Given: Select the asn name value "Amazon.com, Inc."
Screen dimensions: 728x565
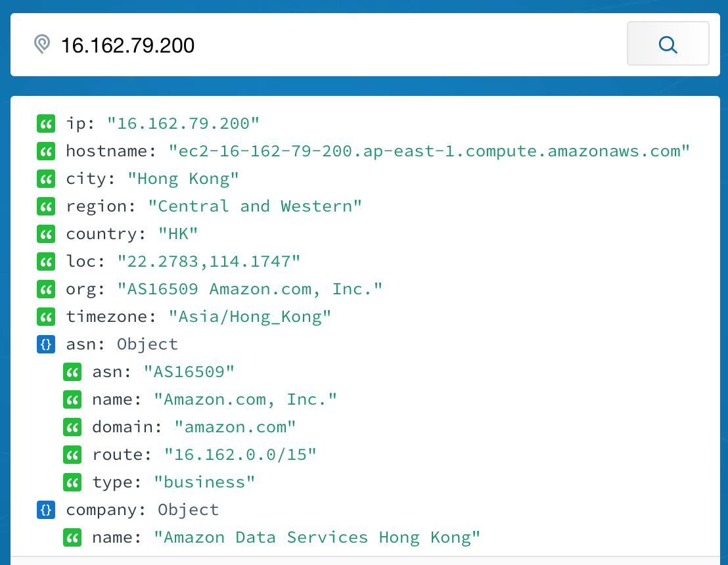Looking at the screenshot, I should click(245, 399).
